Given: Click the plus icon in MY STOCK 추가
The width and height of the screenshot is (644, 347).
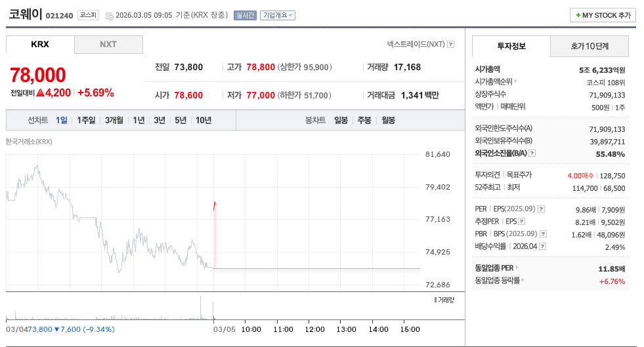Looking at the screenshot, I should click(x=578, y=15).
